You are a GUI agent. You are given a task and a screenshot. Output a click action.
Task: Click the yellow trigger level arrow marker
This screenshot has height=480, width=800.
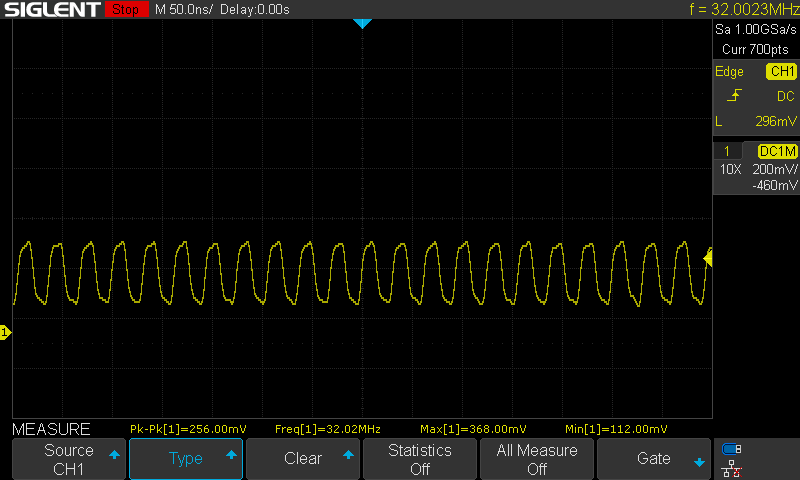[708, 258]
